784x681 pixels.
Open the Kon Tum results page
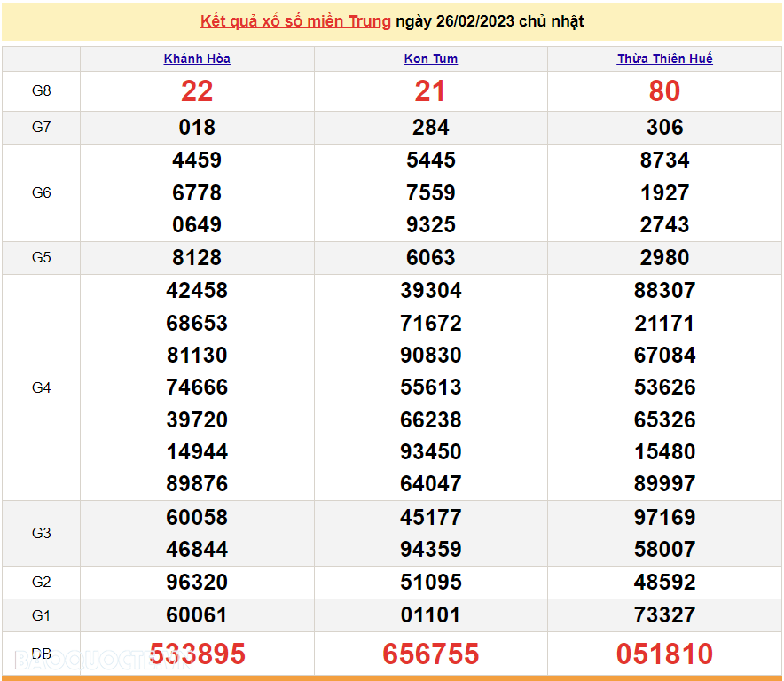[x=431, y=59]
